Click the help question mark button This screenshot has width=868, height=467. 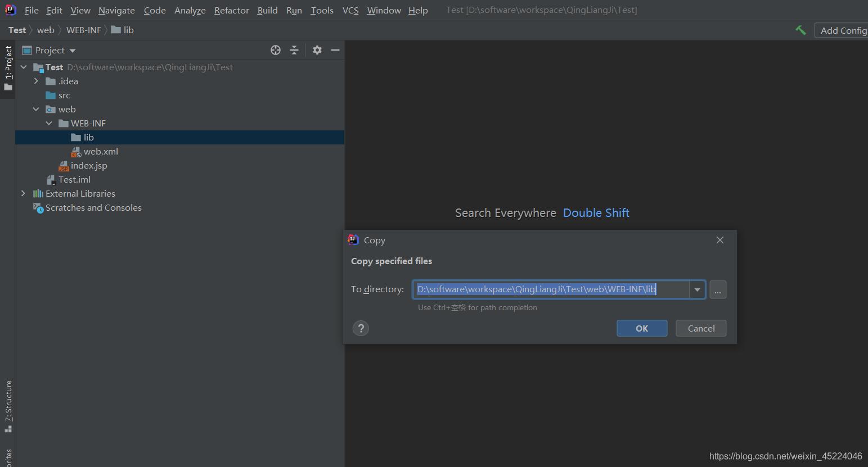coord(361,328)
